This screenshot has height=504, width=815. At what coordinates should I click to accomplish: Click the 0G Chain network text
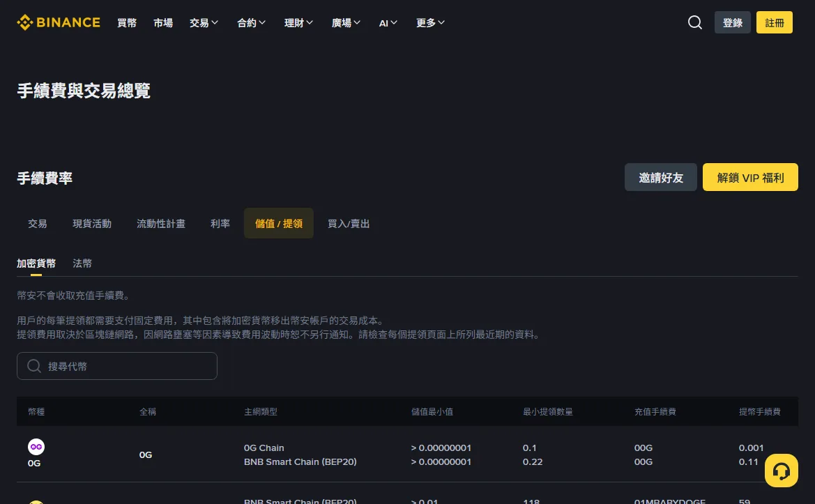tap(264, 448)
